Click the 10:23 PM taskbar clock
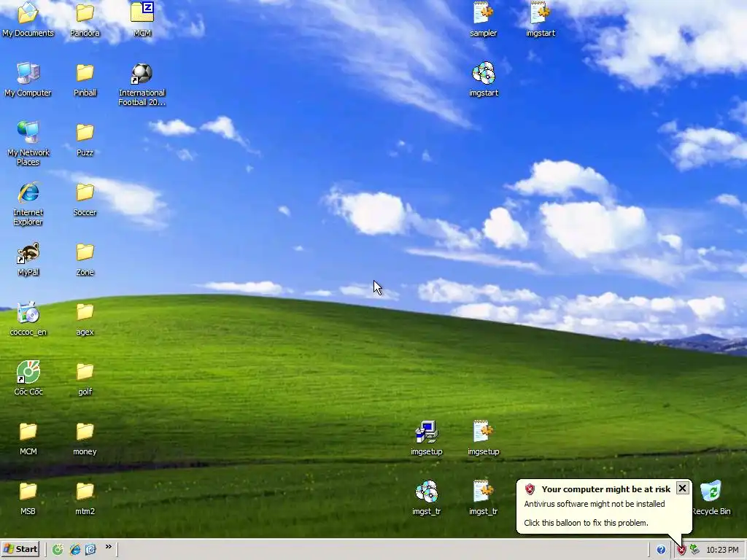 pos(722,550)
